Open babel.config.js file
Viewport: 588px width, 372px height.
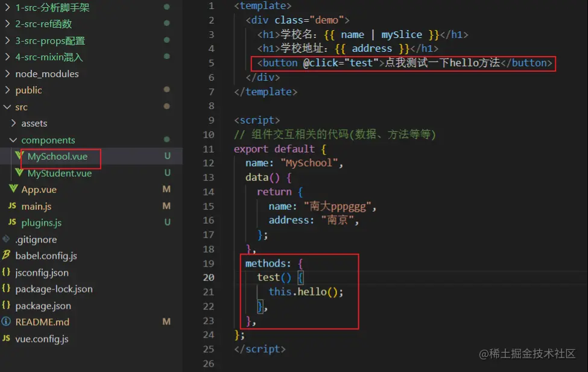coord(46,256)
